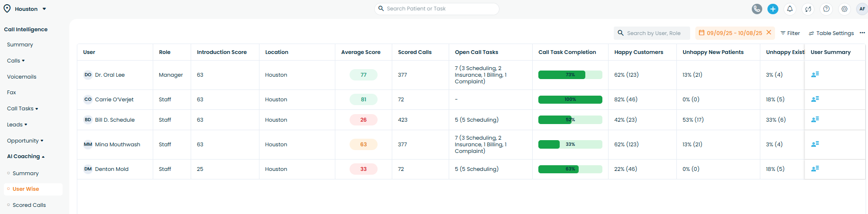Click the blue plus add icon

(x=773, y=9)
